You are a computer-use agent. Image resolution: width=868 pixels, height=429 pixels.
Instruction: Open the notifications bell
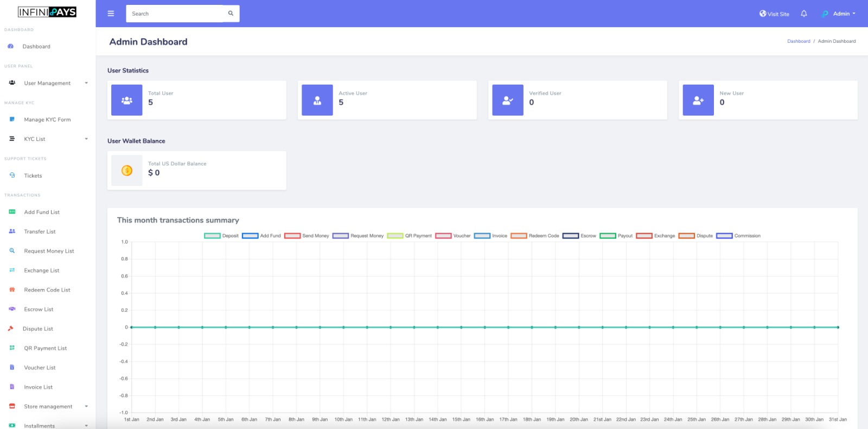click(x=804, y=14)
